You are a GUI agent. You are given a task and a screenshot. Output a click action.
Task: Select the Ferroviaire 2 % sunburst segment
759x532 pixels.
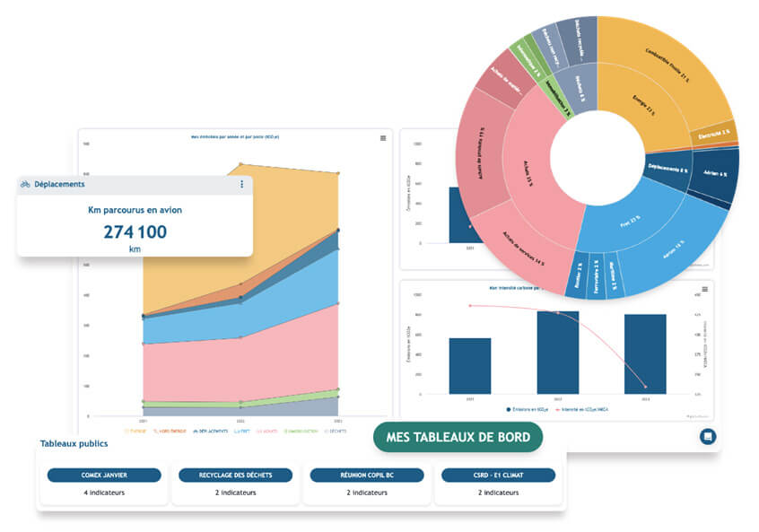tap(597, 276)
